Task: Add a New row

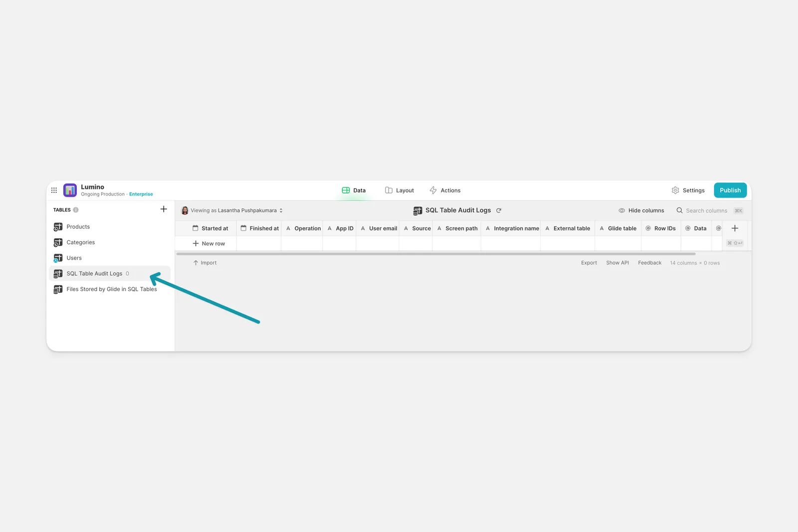Action: pyautogui.click(x=208, y=243)
